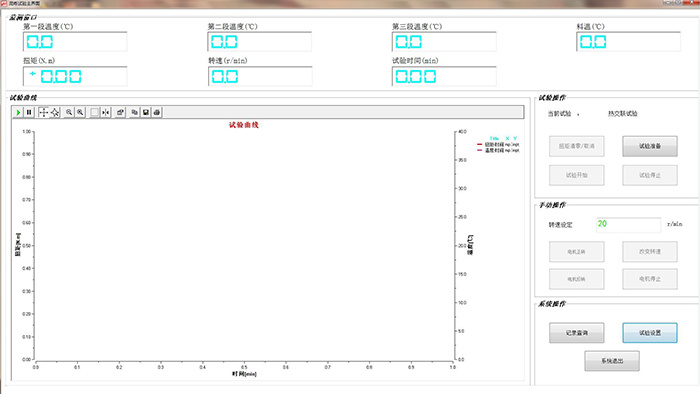700x394 pixels.
Task: Click the green play icon in chart toolbar
Action: (18, 112)
